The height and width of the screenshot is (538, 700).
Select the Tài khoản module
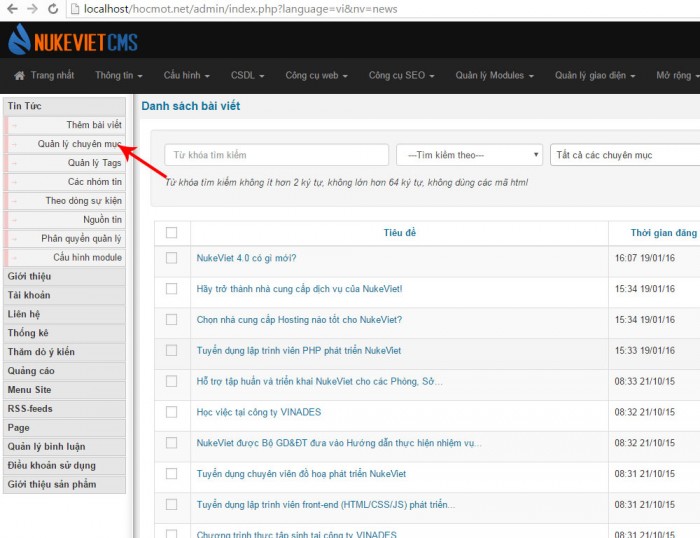pyautogui.click(x=65, y=296)
